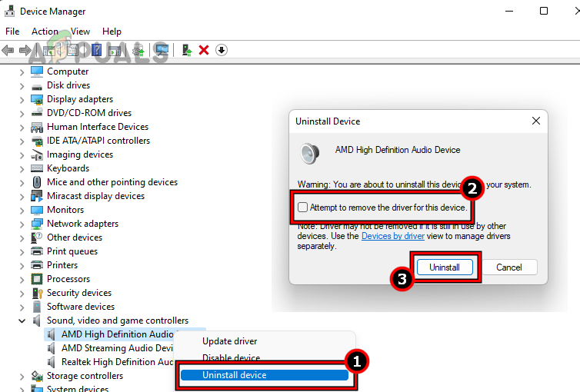Click Scan for hardware changes toolbar icon
This screenshot has width=580, height=392.
tap(162, 50)
